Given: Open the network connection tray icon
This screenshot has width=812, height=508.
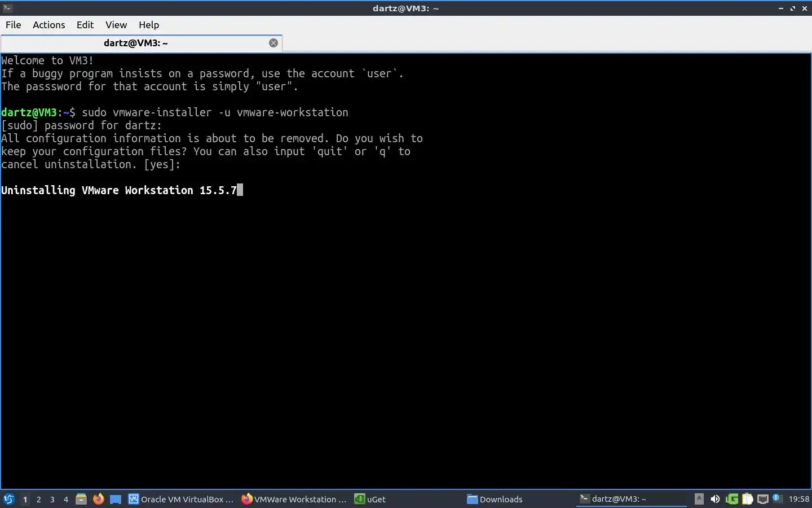Looking at the screenshot, I should [x=763, y=499].
